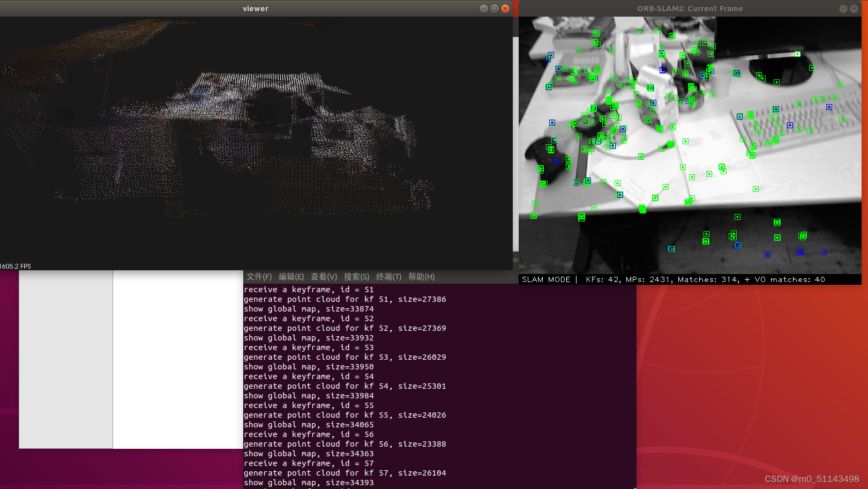The image size is (868, 489).
Task: Open the 编辑(E) menu in the terminal
Action: 291,277
